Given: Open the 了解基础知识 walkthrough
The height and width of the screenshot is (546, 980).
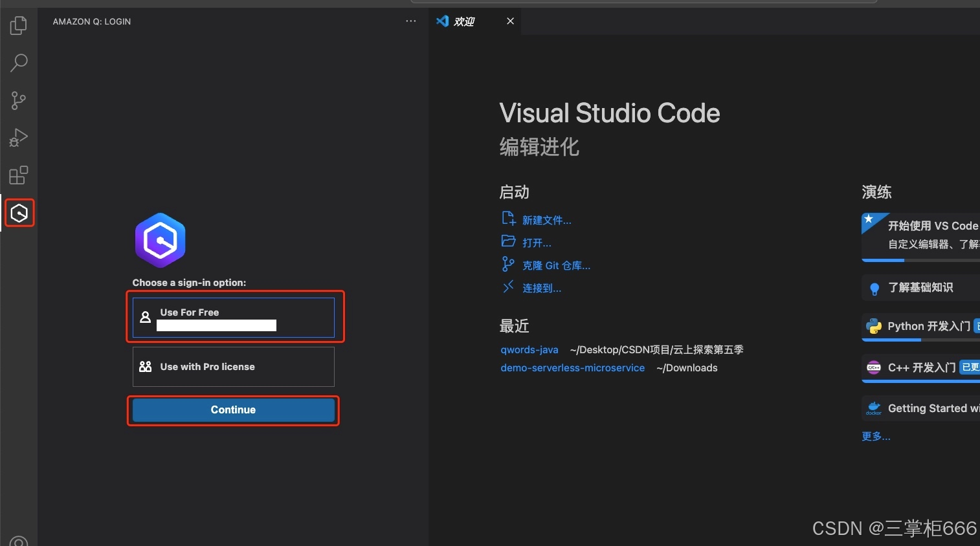Looking at the screenshot, I should (920, 288).
